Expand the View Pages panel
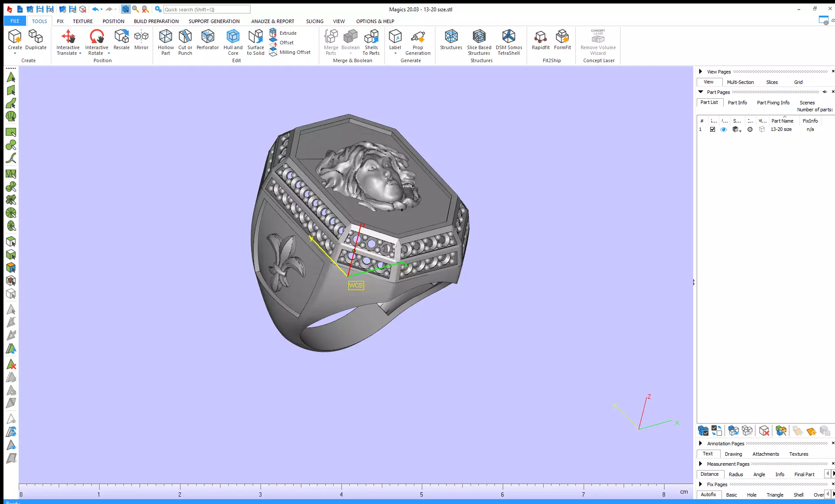835x504 pixels. click(x=700, y=71)
